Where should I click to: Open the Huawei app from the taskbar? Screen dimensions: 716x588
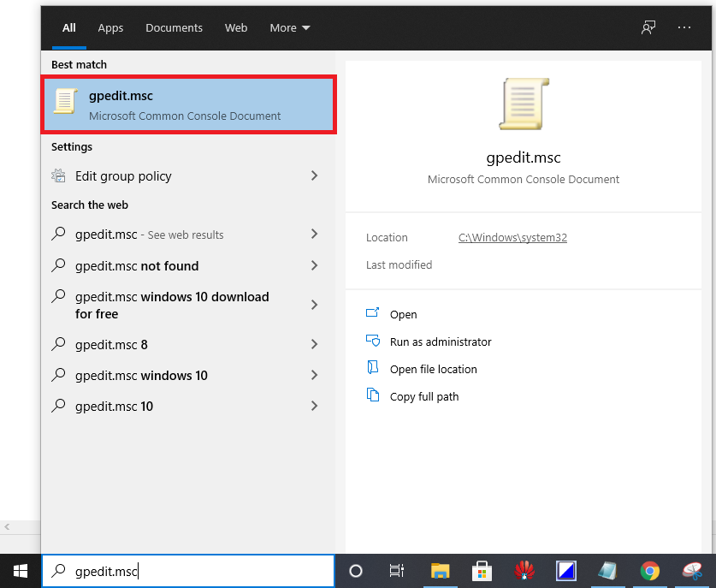pyautogui.click(x=524, y=571)
